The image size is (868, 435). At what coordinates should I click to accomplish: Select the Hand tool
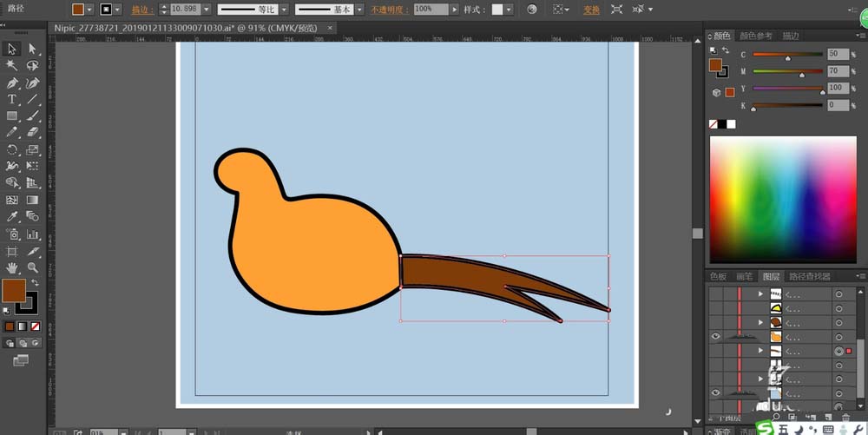(x=12, y=267)
